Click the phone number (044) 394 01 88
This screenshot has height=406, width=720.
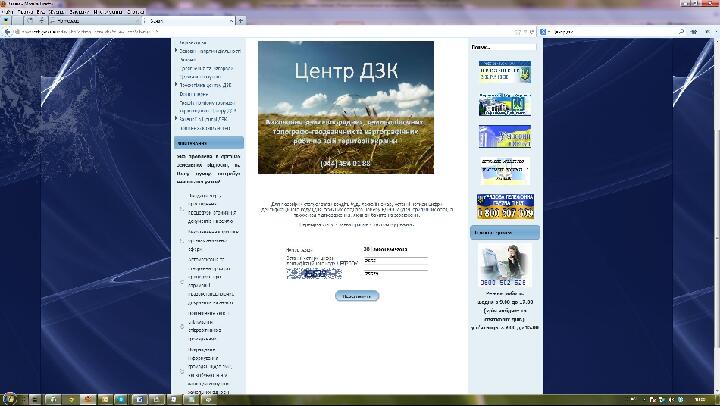[345, 163]
